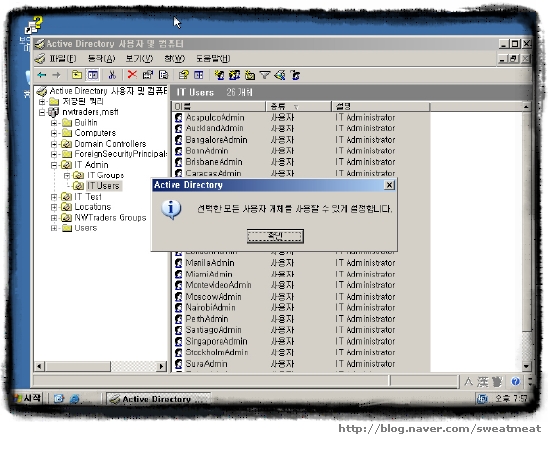Select the SingaporeAdmin user row
This screenshot has width=548, height=450.
point(301,341)
